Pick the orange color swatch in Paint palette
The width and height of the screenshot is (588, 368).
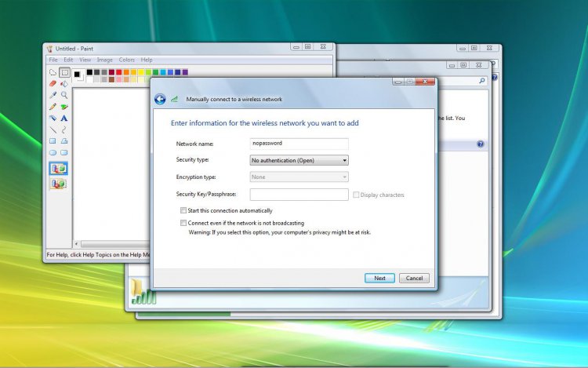point(126,72)
